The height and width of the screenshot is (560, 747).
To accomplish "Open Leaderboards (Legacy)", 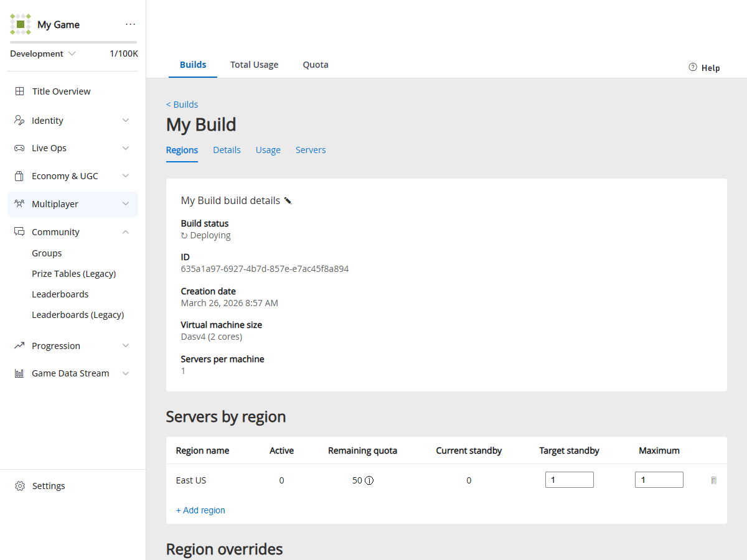I will coord(78,315).
